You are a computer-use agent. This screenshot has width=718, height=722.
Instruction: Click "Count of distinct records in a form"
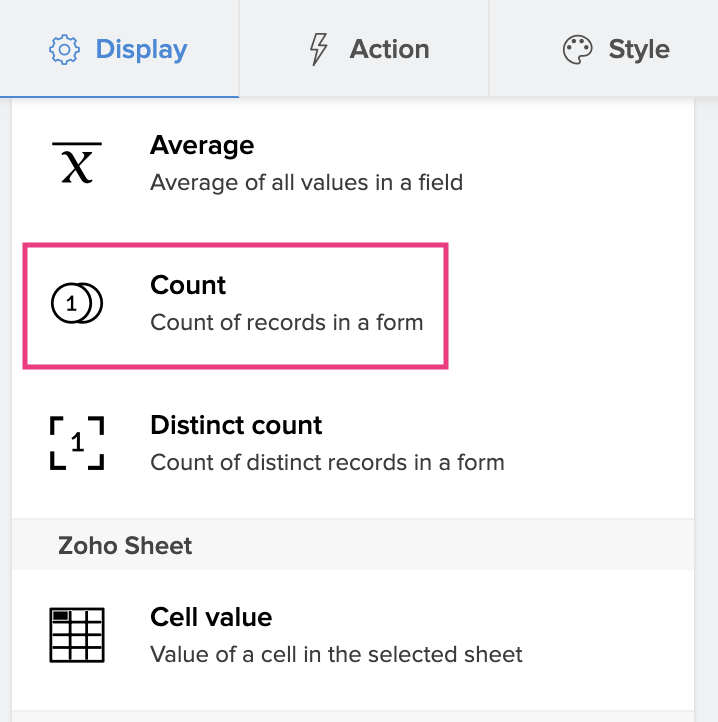pyautogui.click(x=327, y=463)
